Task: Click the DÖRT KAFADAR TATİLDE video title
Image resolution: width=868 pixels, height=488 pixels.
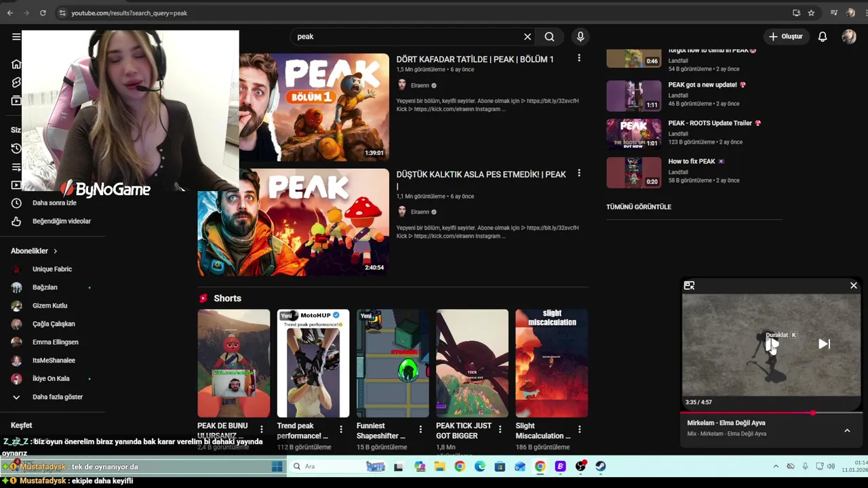Action: click(x=475, y=59)
